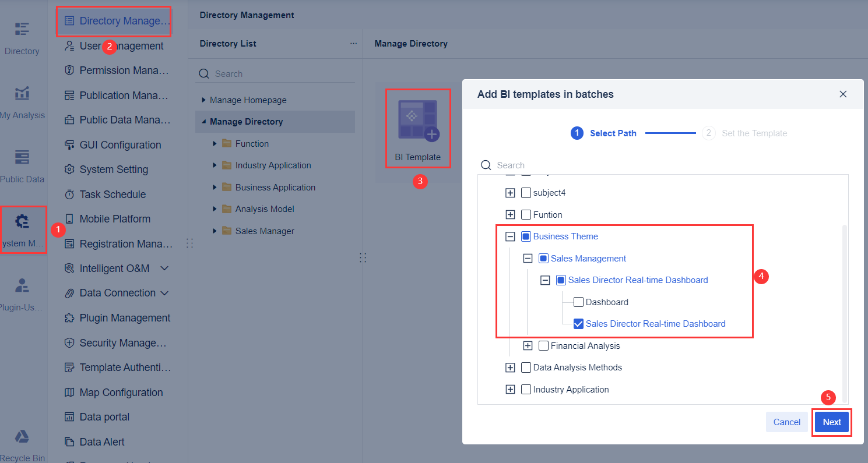868x463 pixels.
Task: Open the Plugin-Us… sidebar icon
Action: click(x=22, y=285)
